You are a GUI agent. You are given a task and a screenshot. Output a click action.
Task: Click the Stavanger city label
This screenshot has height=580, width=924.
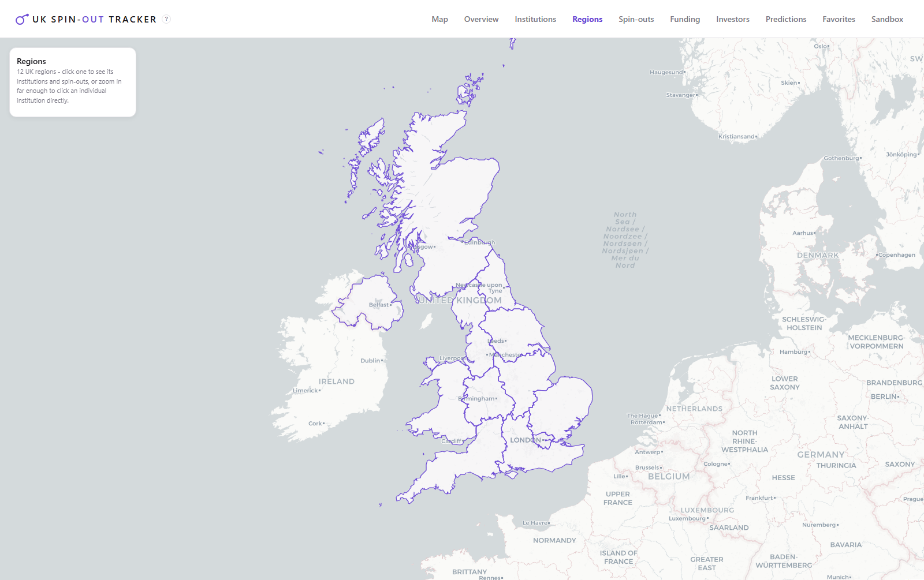[x=681, y=95]
